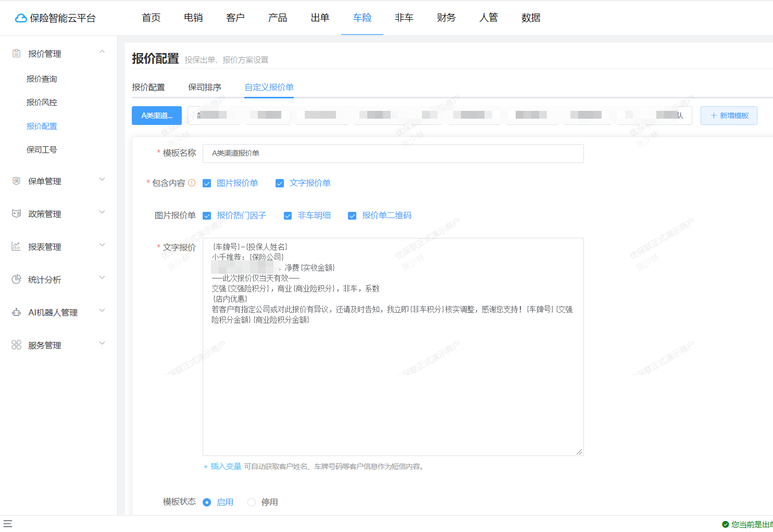Open the 财务 top menu
Viewport: 773px width, 532px height.
tap(446, 18)
